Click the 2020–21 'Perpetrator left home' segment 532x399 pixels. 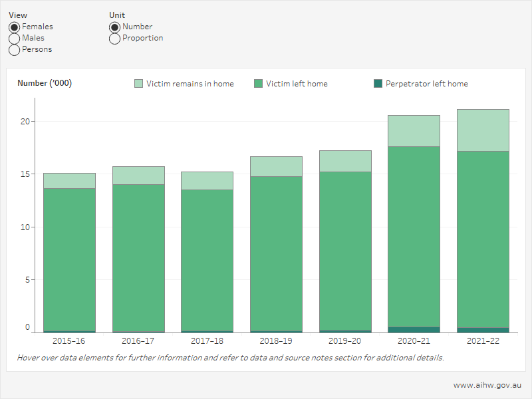pos(414,329)
